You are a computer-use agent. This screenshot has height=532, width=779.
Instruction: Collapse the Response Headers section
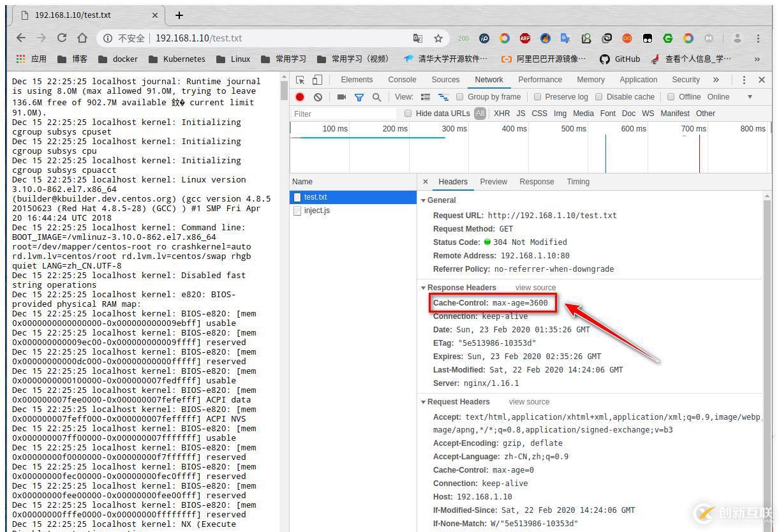423,288
